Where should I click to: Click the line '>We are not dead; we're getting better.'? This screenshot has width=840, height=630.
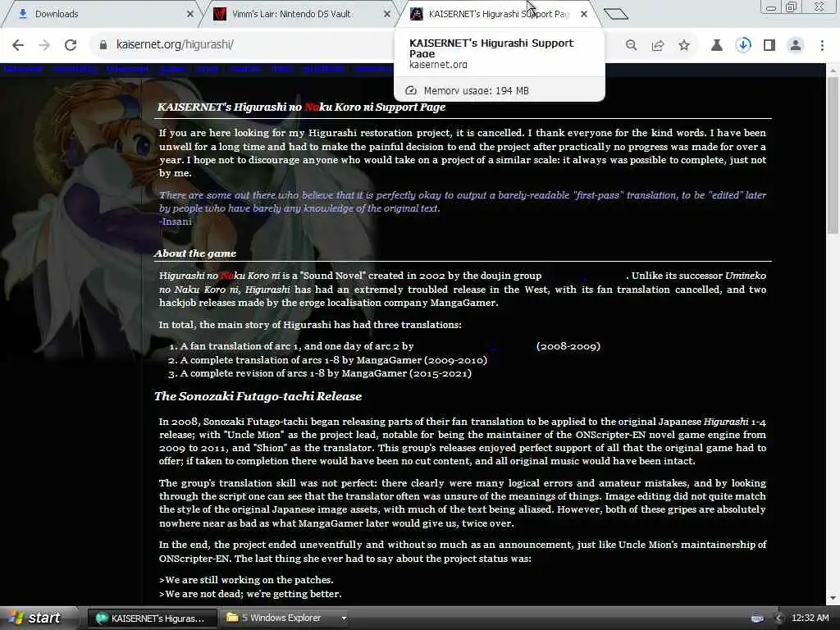[x=250, y=594]
